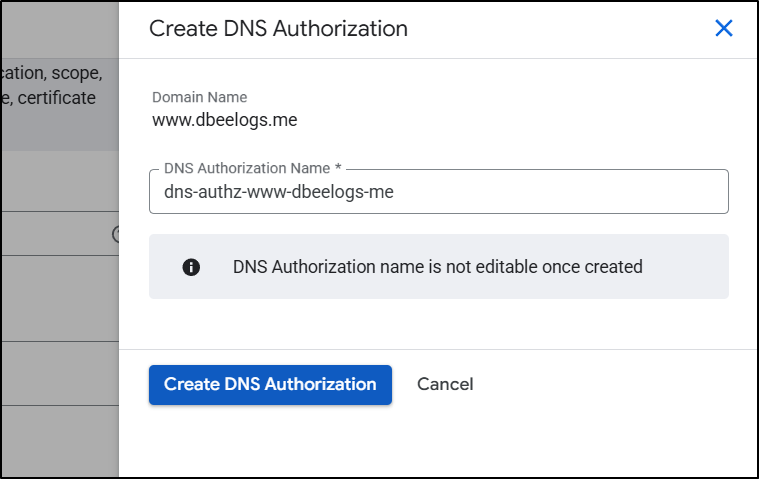This screenshot has height=479, width=759.
Task: Click the dimmed 'e, certificate' background text
Action: point(50,98)
